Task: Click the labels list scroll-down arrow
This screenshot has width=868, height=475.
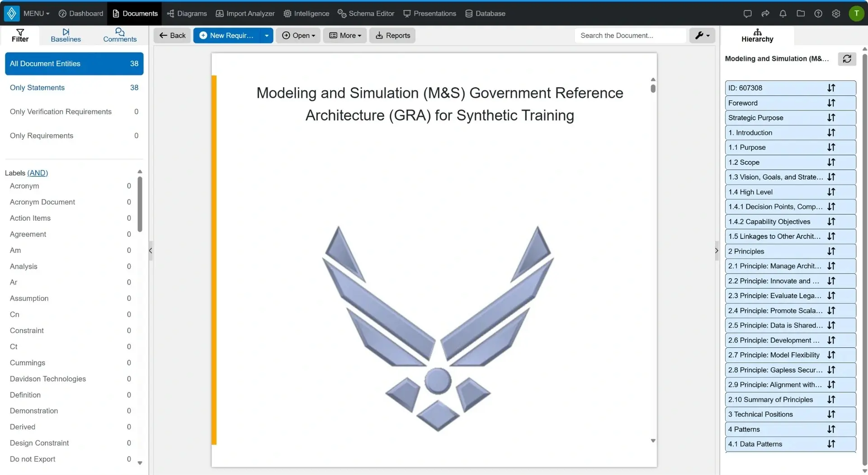Action: click(x=140, y=463)
